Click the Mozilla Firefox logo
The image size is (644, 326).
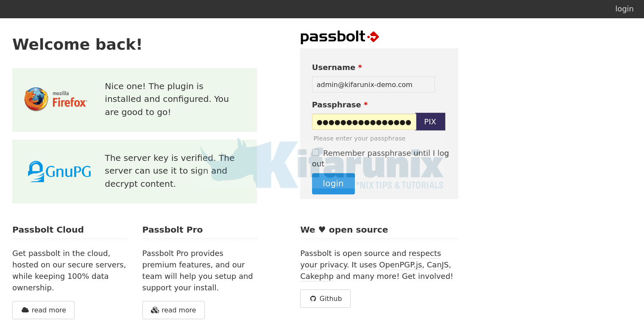click(56, 99)
